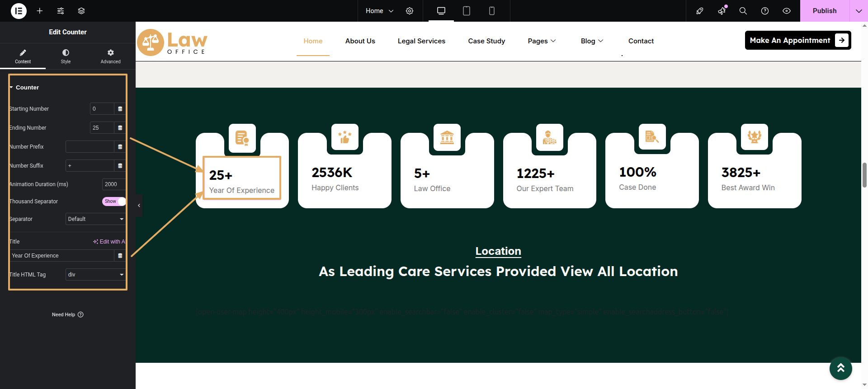This screenshot has height=389, width=868.
Task: Click the Elementor logo menu icon
Action: coord(19,11)
